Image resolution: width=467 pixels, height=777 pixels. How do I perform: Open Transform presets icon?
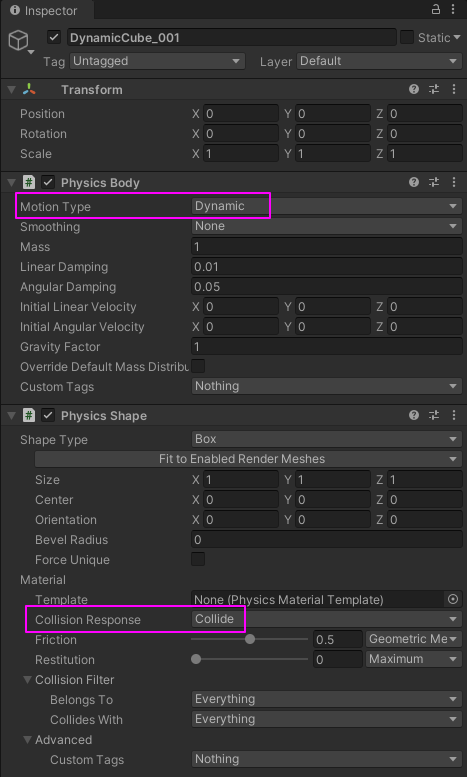(434, 90)
